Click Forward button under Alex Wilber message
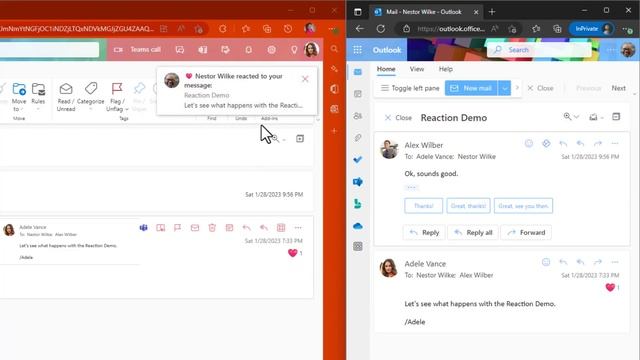The width and height of the screenshot is (640, 360). tap(526, 232)
